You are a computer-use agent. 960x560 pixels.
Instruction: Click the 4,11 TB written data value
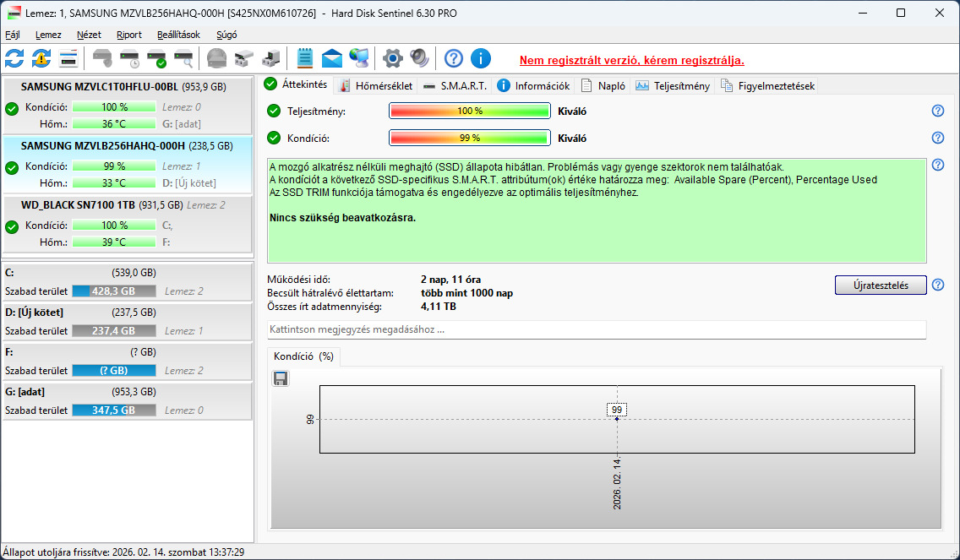coord(439,307)
